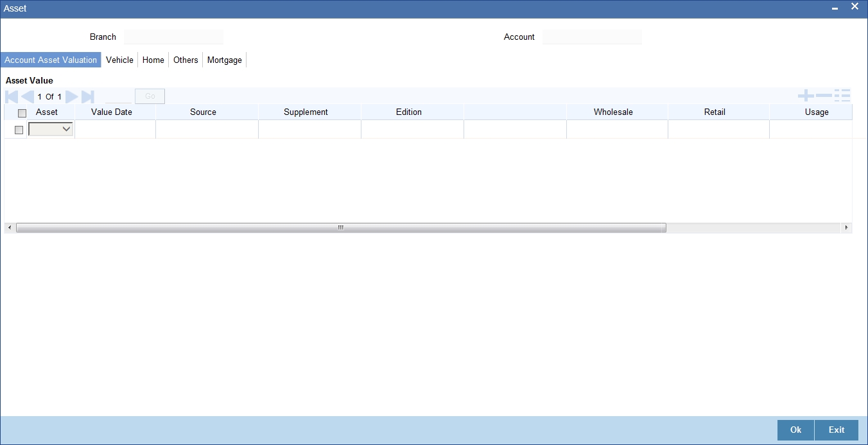Open the Home tab
The height and width of the screenshot is (445, 868).
tap(153, 60)
